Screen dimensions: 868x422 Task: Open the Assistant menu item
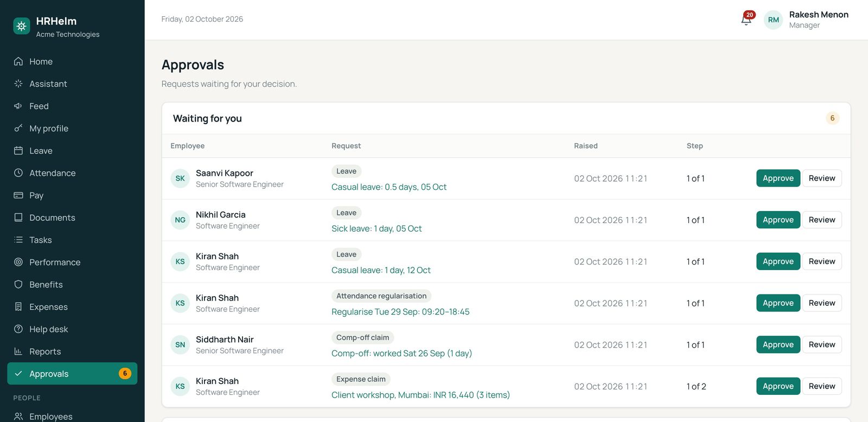[72, 84]
